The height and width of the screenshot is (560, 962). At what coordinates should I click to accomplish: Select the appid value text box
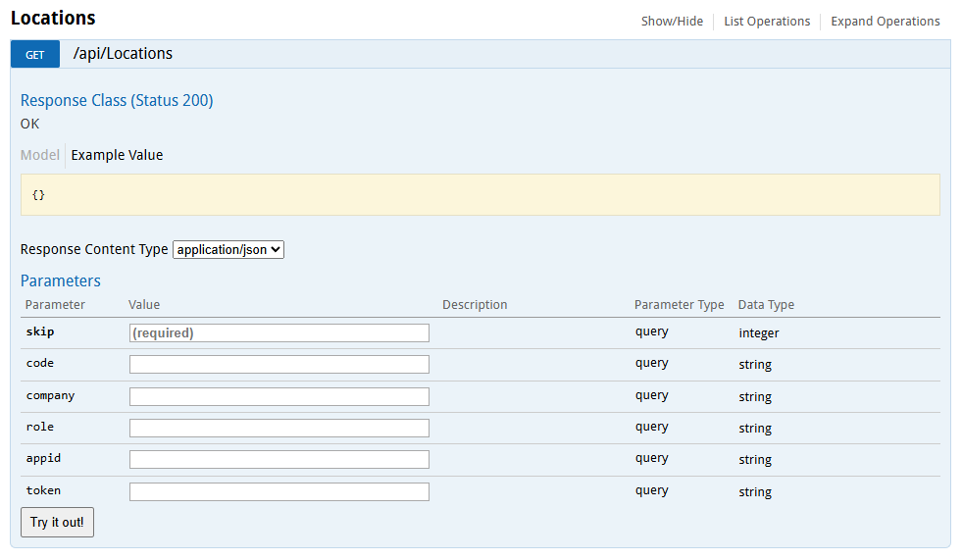tap(279, 459)
